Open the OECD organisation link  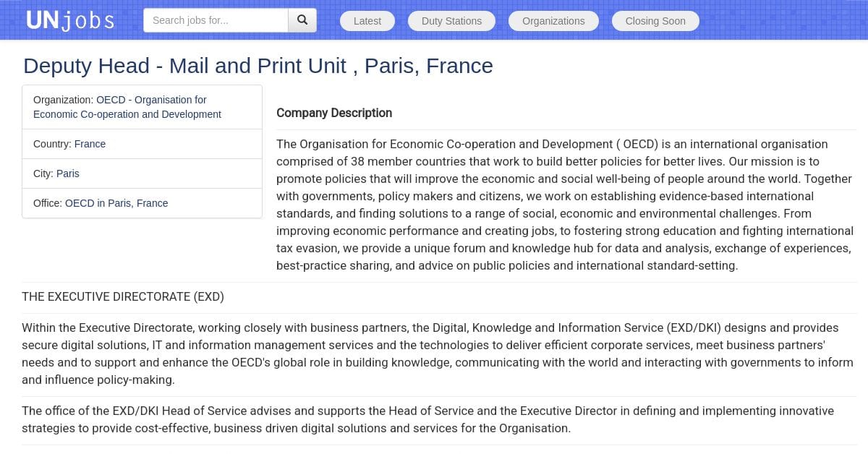tap(127, 107)
